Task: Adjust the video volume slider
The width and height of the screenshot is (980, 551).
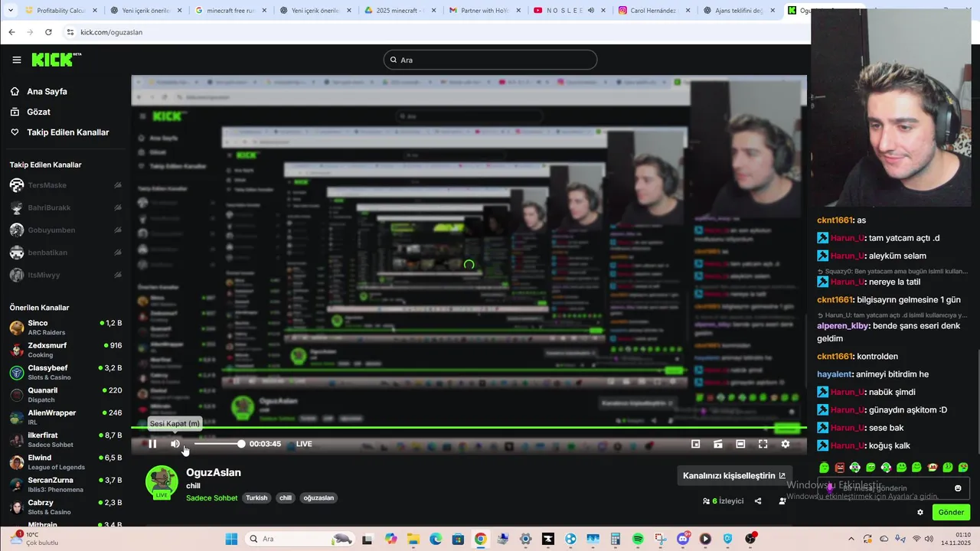Action: pyautogui.click(x=218, y=444)
